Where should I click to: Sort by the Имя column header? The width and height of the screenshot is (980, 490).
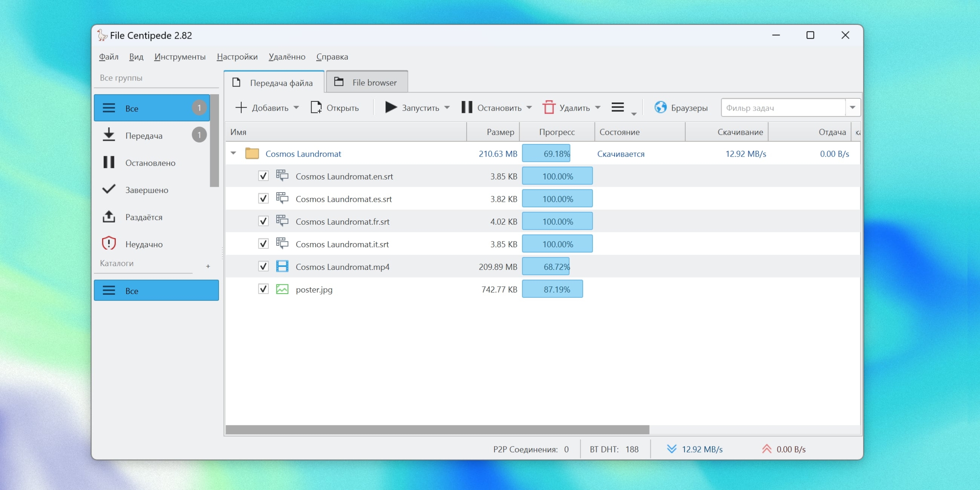click(346, 132)
